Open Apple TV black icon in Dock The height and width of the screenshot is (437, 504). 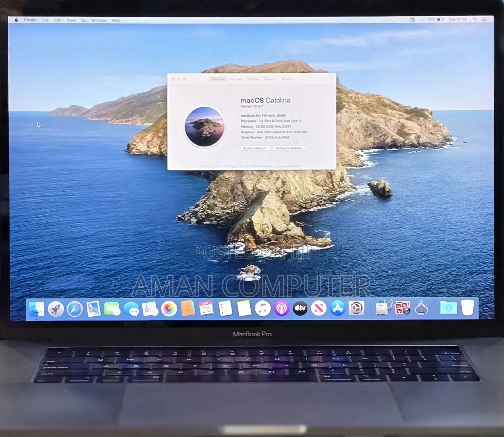(300, 308)
